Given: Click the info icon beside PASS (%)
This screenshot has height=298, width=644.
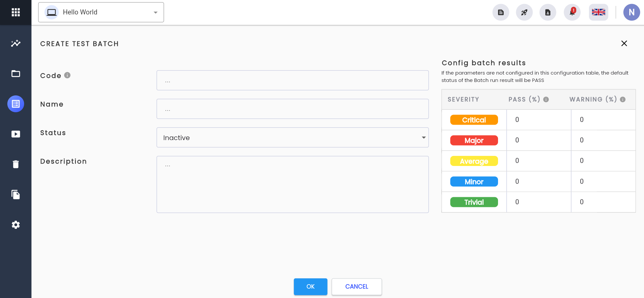Looking at the screenshot, I should [546, 99].
